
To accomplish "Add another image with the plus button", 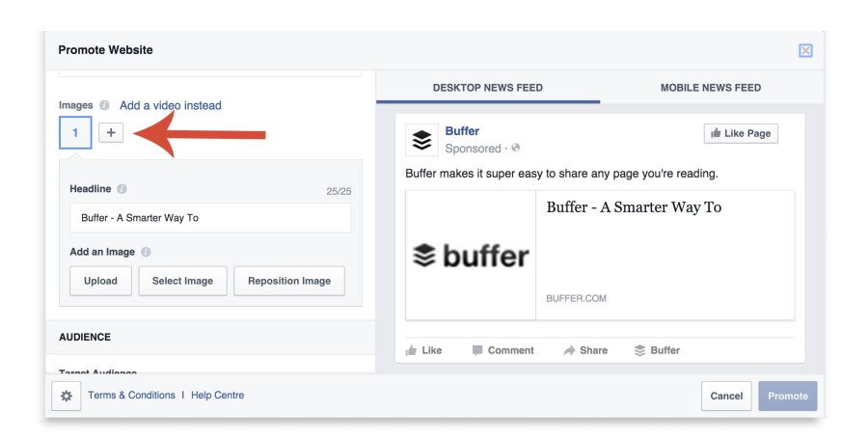I will click(x=111, y=132).
